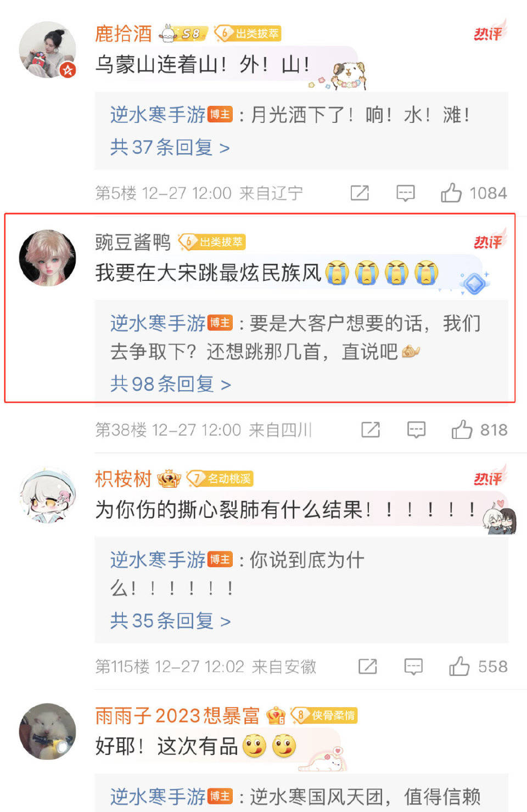
Task: Comment on the floor 115 post
Action: pos(413,667)
